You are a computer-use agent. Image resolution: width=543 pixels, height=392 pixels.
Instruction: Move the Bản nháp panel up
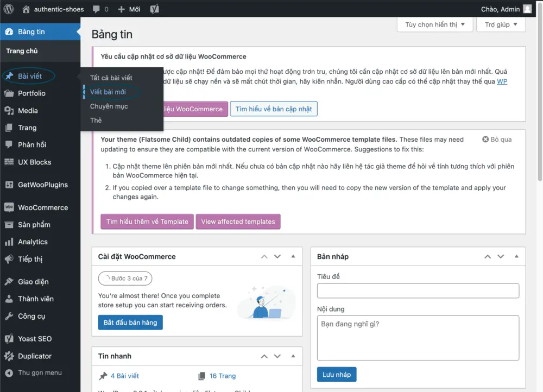pyautogui.click(x=488, y=257)
